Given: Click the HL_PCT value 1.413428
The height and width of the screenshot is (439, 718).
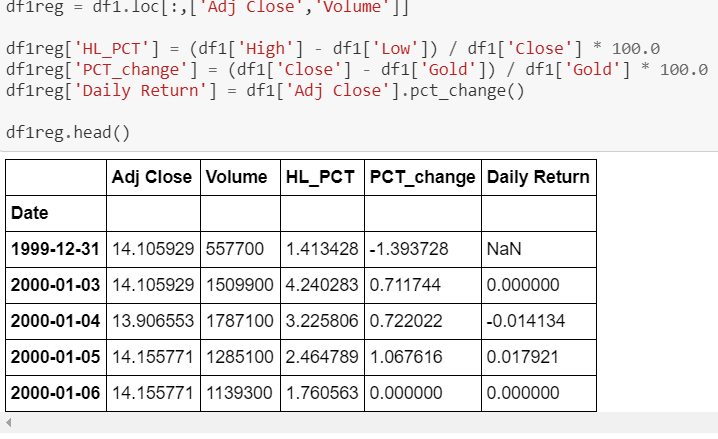Looking at the screenshot, I should click(x=322, y=249).
